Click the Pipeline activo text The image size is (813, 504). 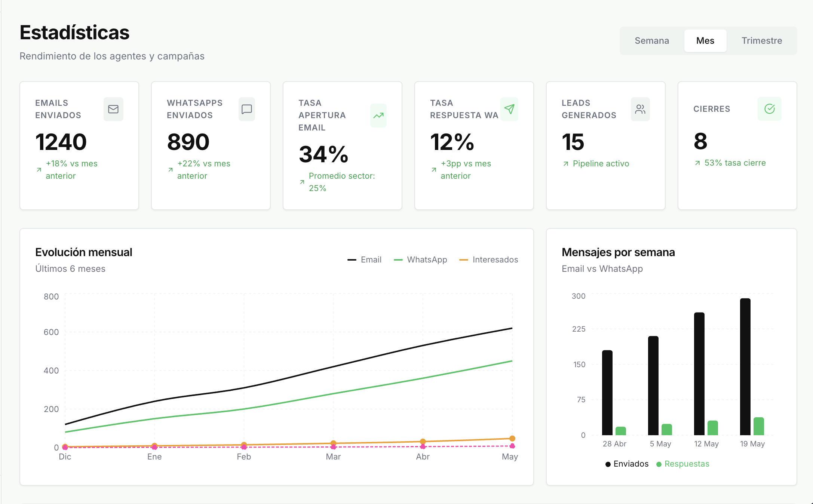[x=601, y=164]
